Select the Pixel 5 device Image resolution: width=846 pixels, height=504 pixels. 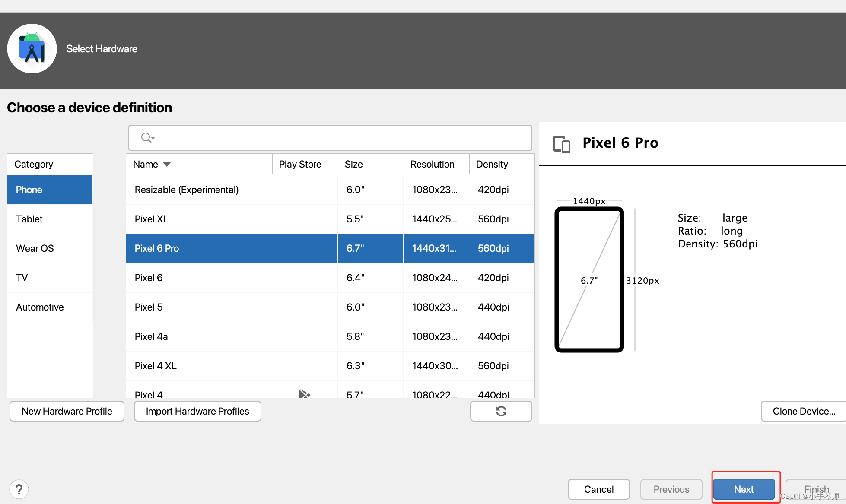click(x=330, y=307)
